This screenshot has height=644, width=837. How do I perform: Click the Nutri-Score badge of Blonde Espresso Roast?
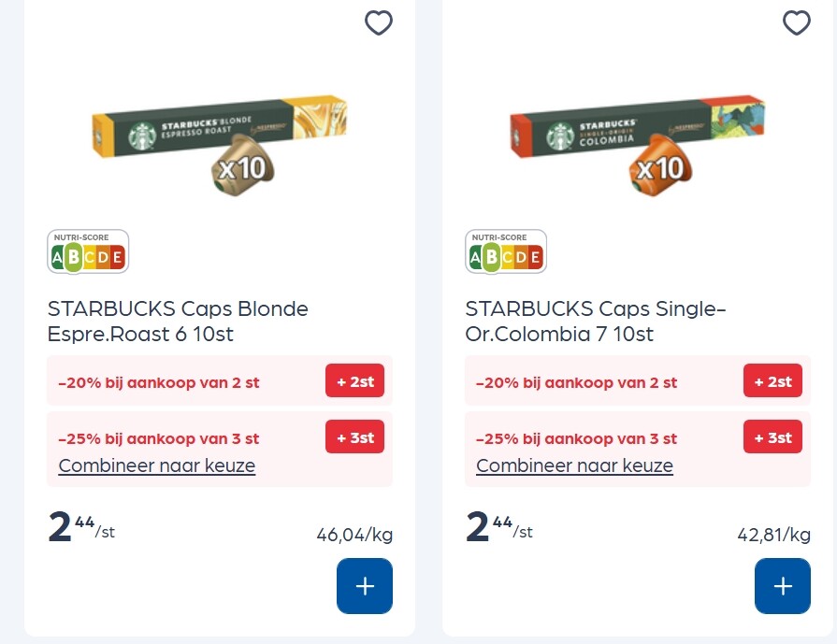pyautogui.click(x=88, y=251)
